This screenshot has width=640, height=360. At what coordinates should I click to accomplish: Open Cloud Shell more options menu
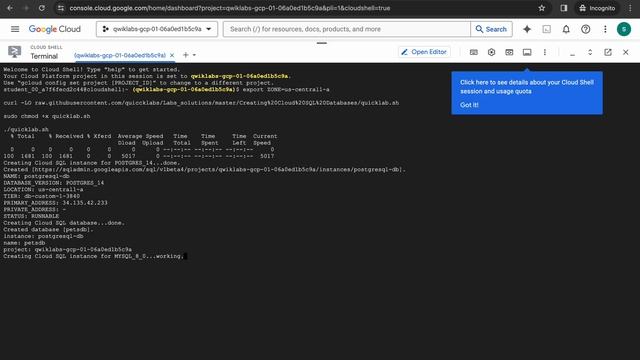click(544, 52)
